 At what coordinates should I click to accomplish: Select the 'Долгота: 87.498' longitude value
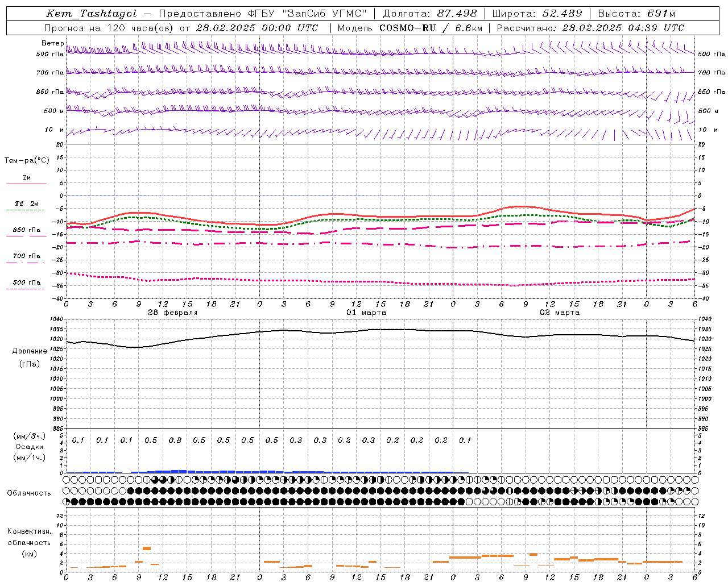tap(430, 14)
